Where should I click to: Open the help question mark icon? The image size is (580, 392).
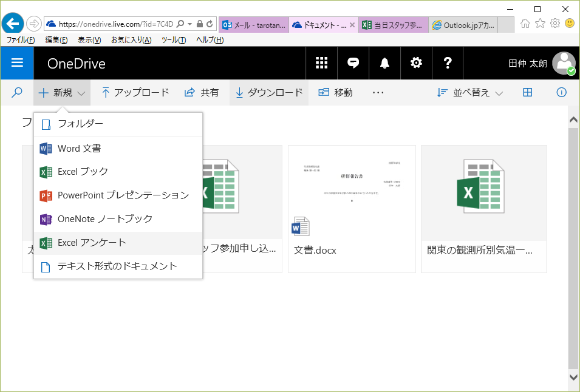[448, 63]
